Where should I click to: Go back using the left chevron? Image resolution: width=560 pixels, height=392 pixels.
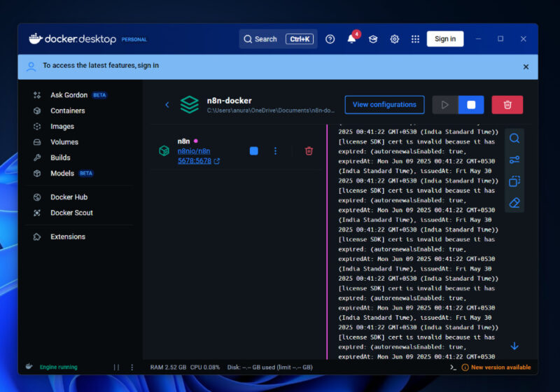167,104
